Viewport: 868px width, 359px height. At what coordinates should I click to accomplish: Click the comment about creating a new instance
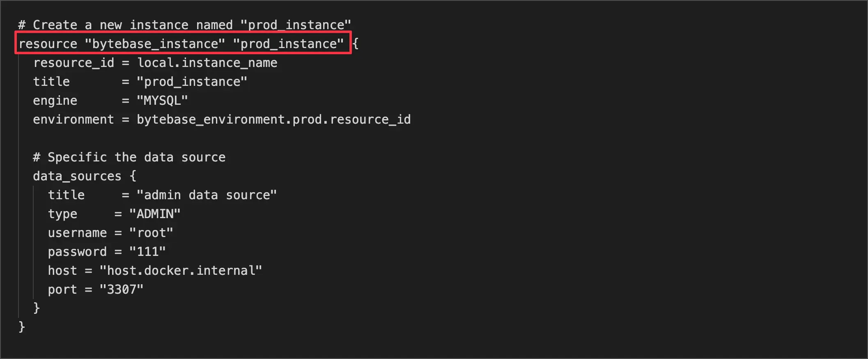click(184, 25)
